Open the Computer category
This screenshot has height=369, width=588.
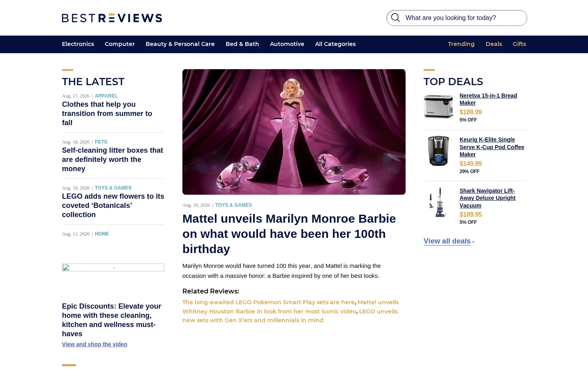coord(120,44)
